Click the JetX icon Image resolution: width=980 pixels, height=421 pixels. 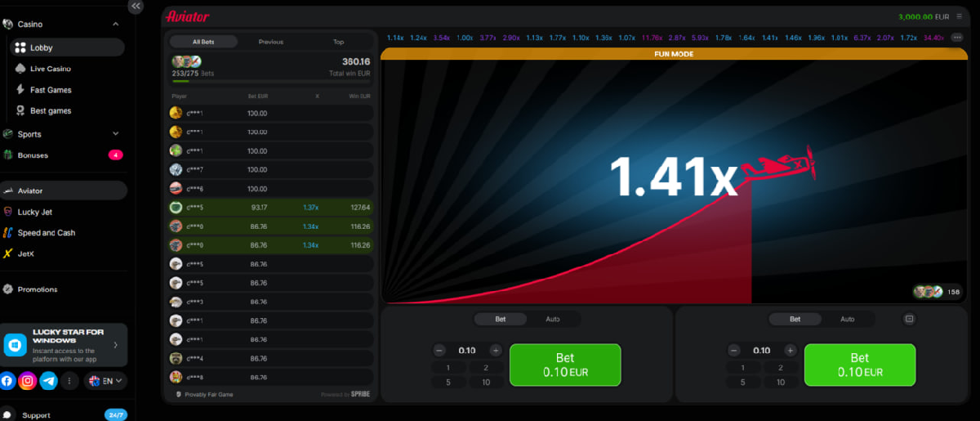point(8,253)
